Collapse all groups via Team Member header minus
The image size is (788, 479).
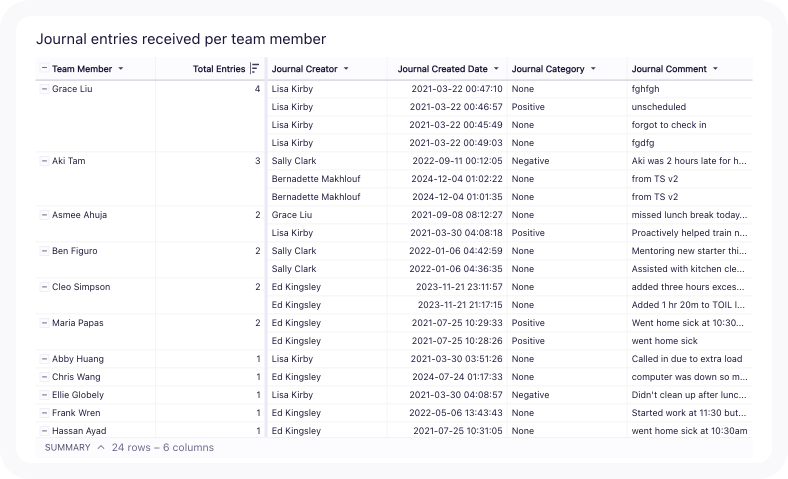pyautogui.click(x=43, y=69)
